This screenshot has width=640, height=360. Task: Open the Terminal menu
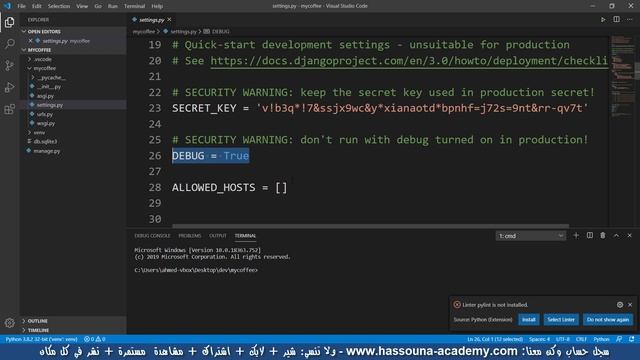135,6
